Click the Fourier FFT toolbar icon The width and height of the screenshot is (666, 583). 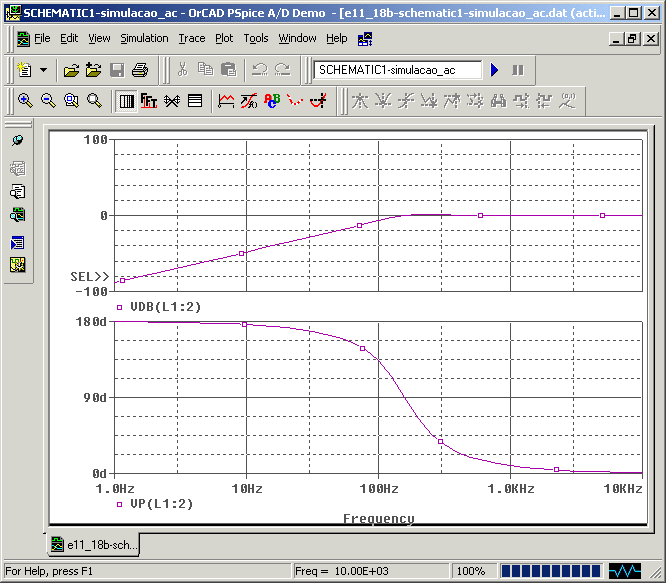[x=149, y=101]
